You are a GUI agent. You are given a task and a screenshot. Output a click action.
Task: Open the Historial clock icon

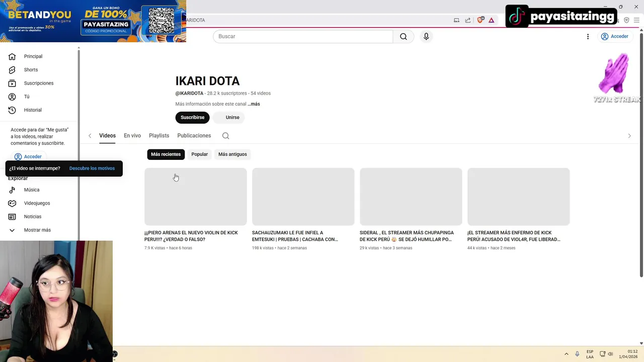coord(12,110)
